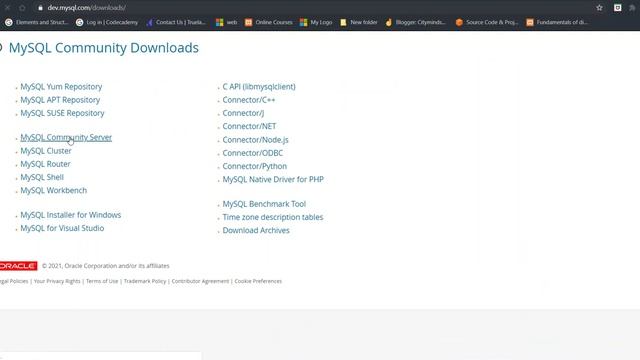This screenshot has width=640, height=360.
Task: Open the C API (libmysqlclient) link
Action: pos(259,87)
